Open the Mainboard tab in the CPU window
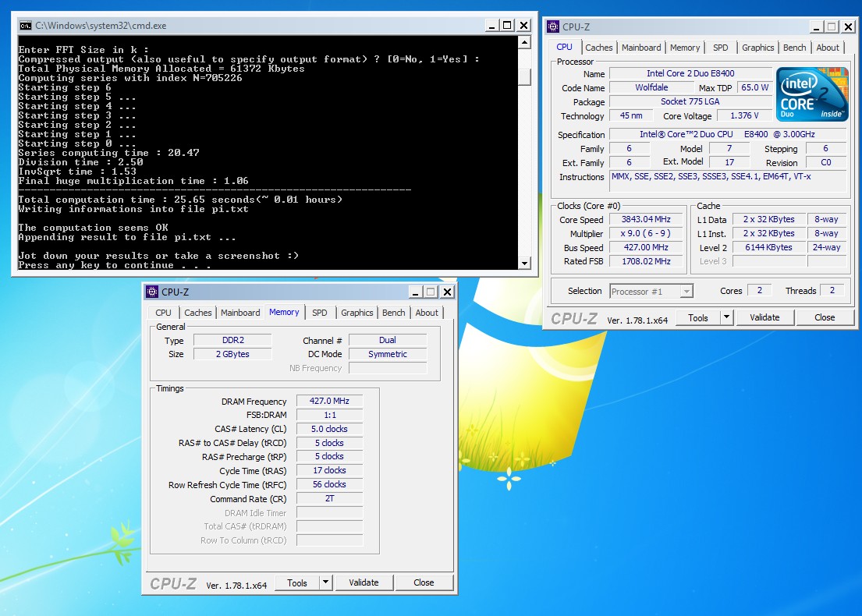Viewport: 862px width, 616px height. [641, 48]
